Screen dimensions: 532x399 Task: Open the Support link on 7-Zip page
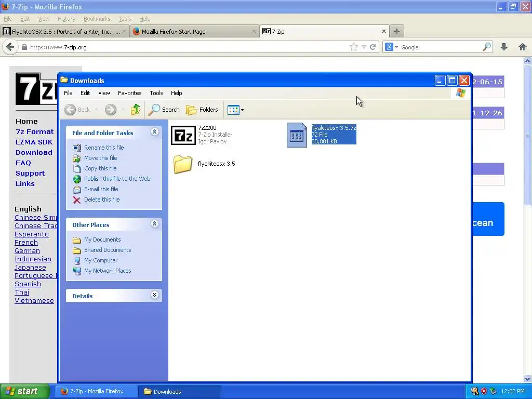[30, 174]
